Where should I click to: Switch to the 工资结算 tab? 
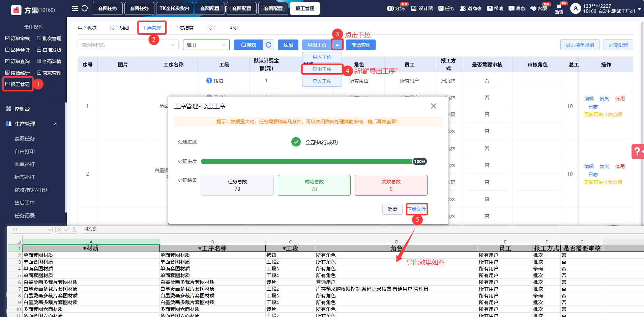[184, 28]
